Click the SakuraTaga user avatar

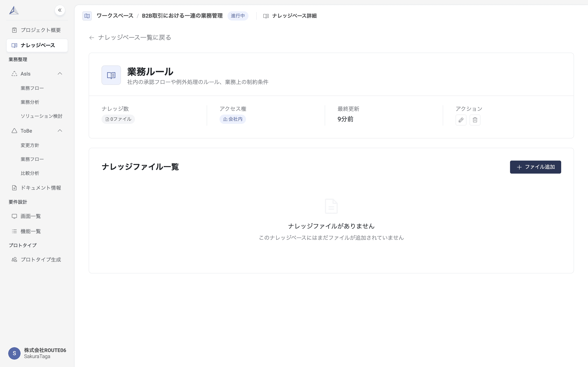[x=14, y=353]
